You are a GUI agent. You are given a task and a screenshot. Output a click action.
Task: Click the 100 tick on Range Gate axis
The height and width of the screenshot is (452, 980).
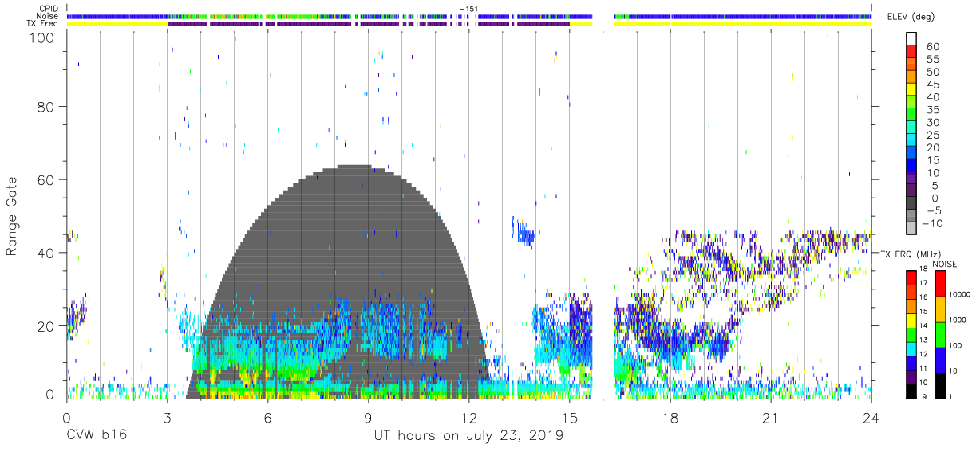(x=42, y=37)
